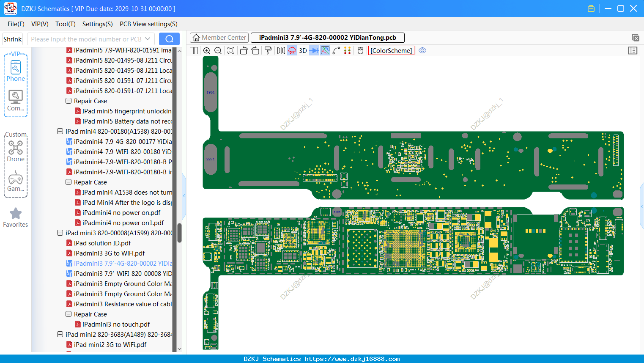Toggle the split view layout icon
The height and width of the screenshot is (363, 644).
[194, 50]
